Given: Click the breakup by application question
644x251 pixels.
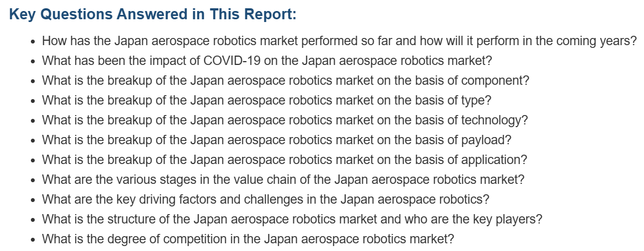Looking at the screenshot, I should [285, 160].
